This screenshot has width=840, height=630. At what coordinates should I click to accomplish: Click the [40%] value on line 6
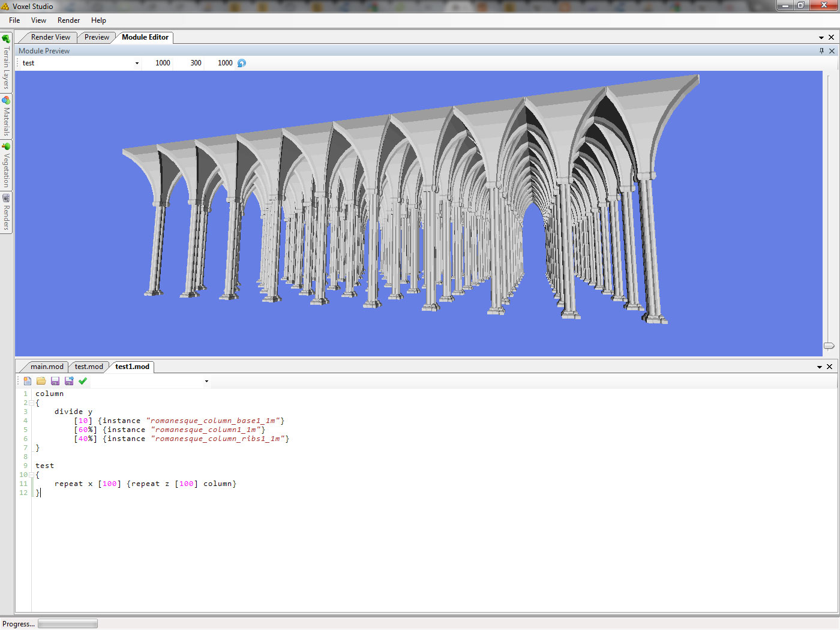click(x=86, y=439)
